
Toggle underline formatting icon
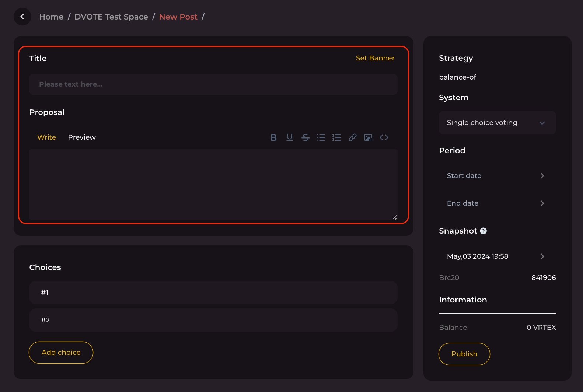(x=290, y=137)
